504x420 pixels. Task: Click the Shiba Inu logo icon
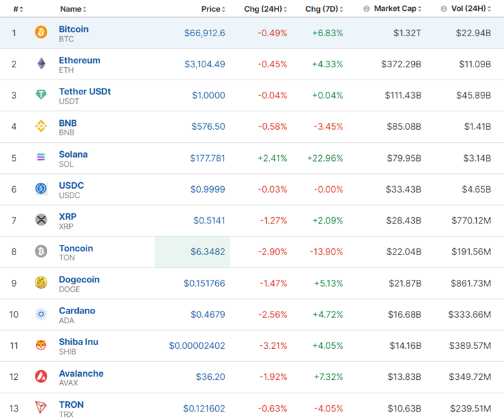(41, 345)
